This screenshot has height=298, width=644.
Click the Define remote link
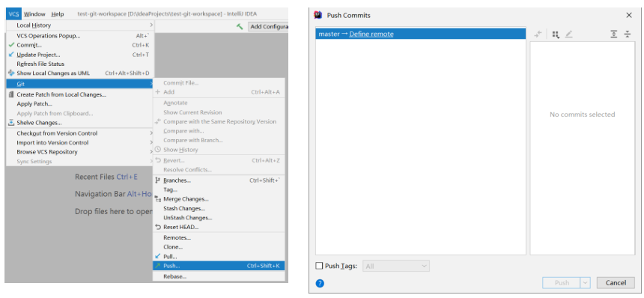click(371, 34)
